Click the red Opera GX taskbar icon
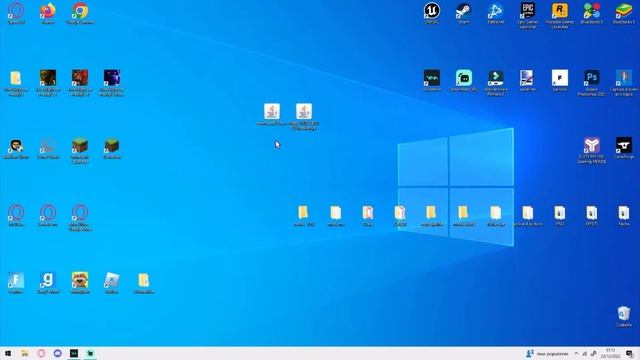 pos(41,353)
